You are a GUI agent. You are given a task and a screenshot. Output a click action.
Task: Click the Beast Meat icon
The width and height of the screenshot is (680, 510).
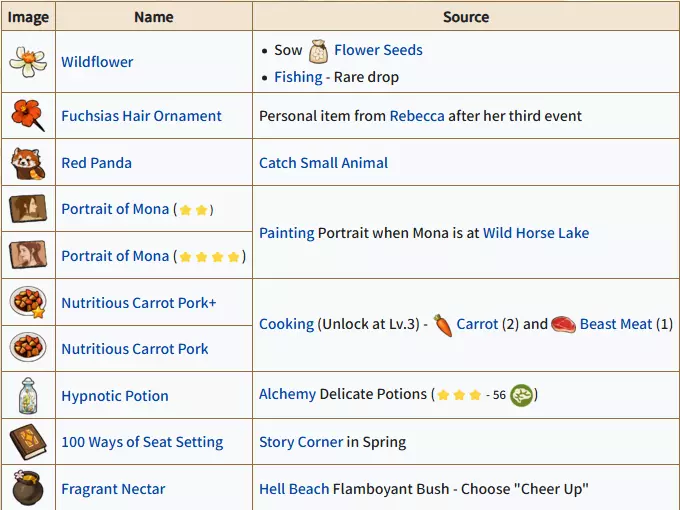pyautogui.click(x=563, y=325)
